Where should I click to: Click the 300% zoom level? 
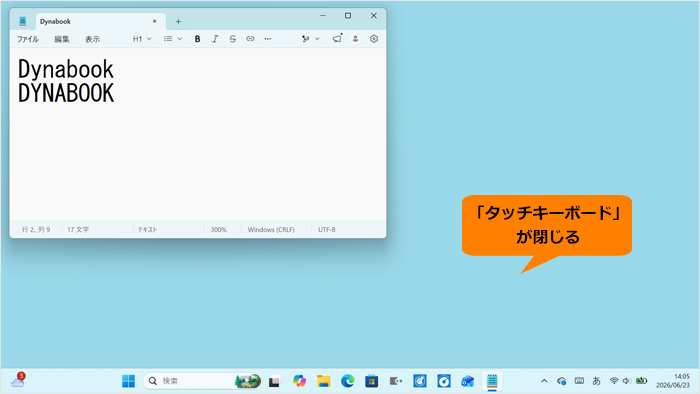point(218,229)
